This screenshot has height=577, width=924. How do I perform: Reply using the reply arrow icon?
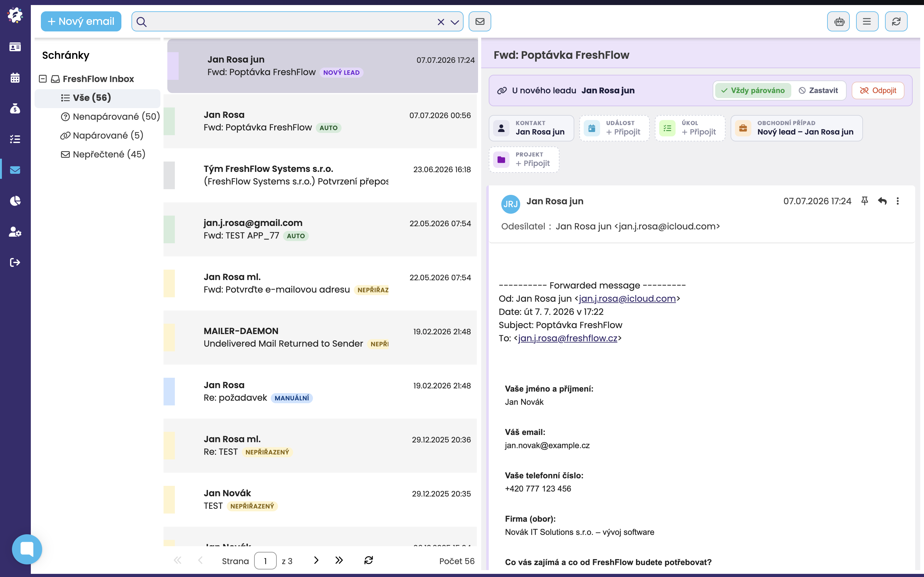[x=882, y=201]
